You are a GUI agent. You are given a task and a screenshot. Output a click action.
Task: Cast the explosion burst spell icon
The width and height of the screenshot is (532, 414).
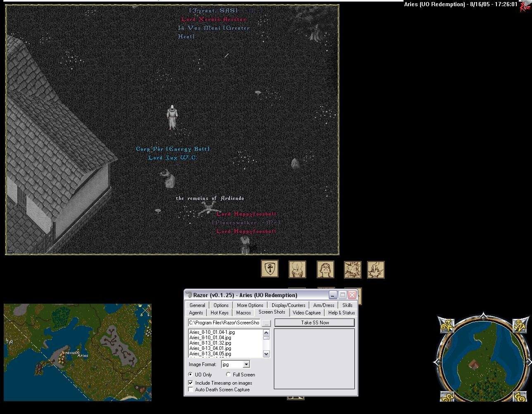pyautogui.click(x=352, y=269)
